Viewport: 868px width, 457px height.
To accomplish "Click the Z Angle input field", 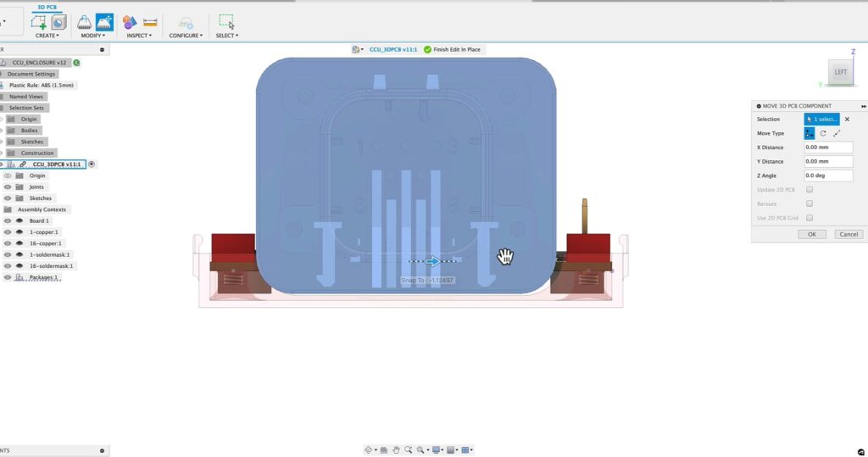I will coord(828,176).
